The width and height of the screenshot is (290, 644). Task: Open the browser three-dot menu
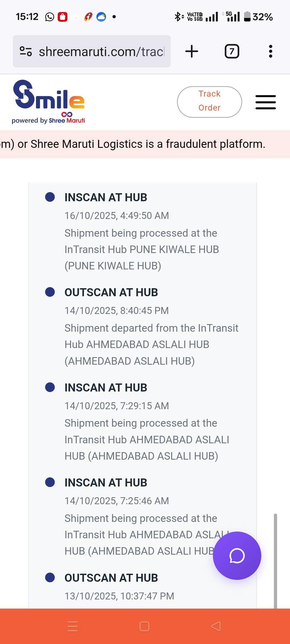coord(270,51)
